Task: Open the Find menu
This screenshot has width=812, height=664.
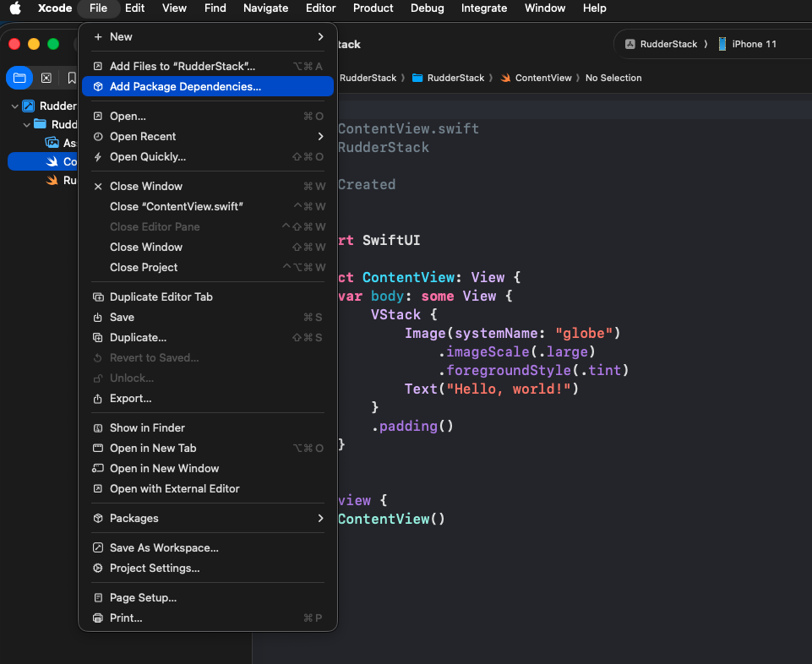Action: tap(215, 8)
